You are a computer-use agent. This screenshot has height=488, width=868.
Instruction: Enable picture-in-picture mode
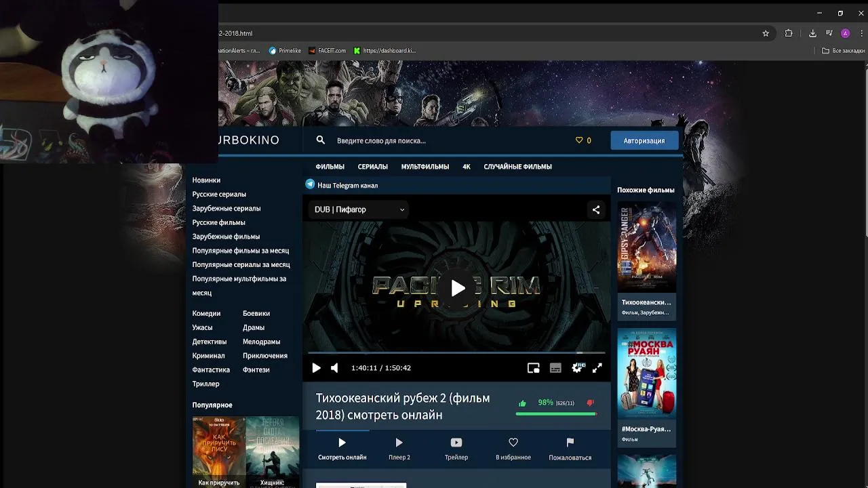click(534, 367)
